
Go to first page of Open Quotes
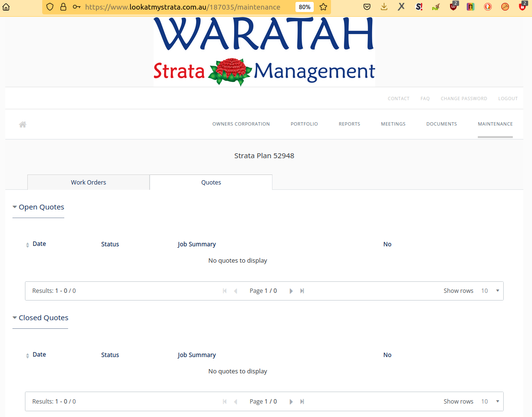click(x=225, y=291)
